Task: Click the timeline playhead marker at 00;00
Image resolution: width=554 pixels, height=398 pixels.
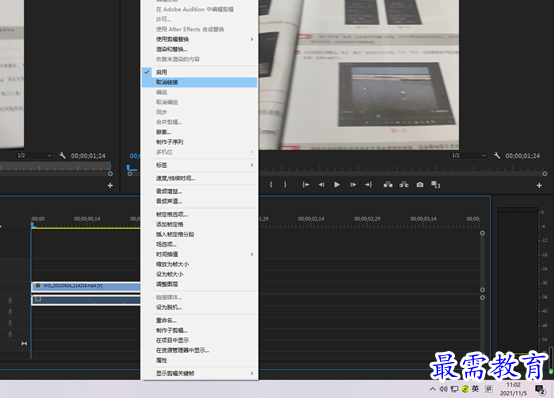Action: pos(33,225)
